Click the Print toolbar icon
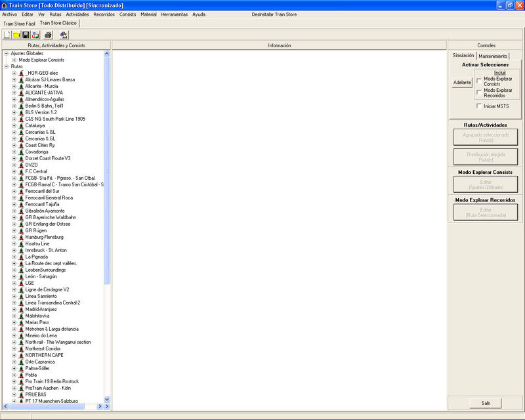 pyautogui.click(x=48, y=34)
